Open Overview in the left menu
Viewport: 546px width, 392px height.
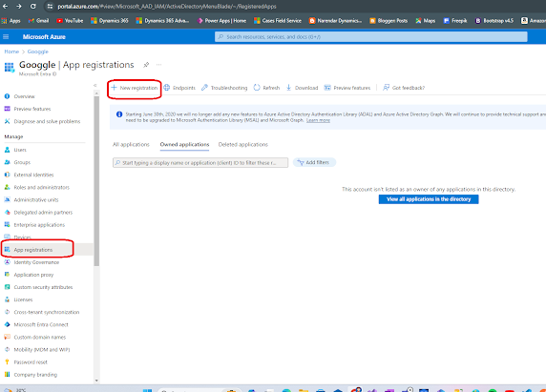pyautogui.click(x=25, y=96)
